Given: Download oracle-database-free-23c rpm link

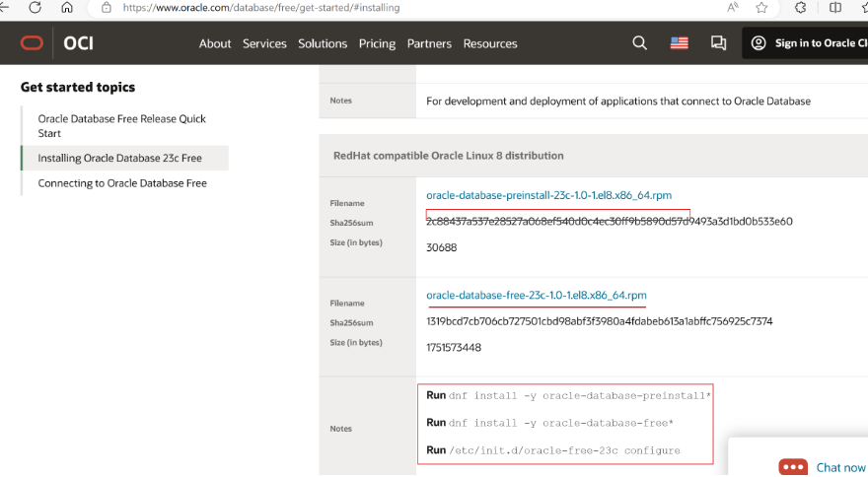Looking at the screenshot, I should [x=536, y=295].
